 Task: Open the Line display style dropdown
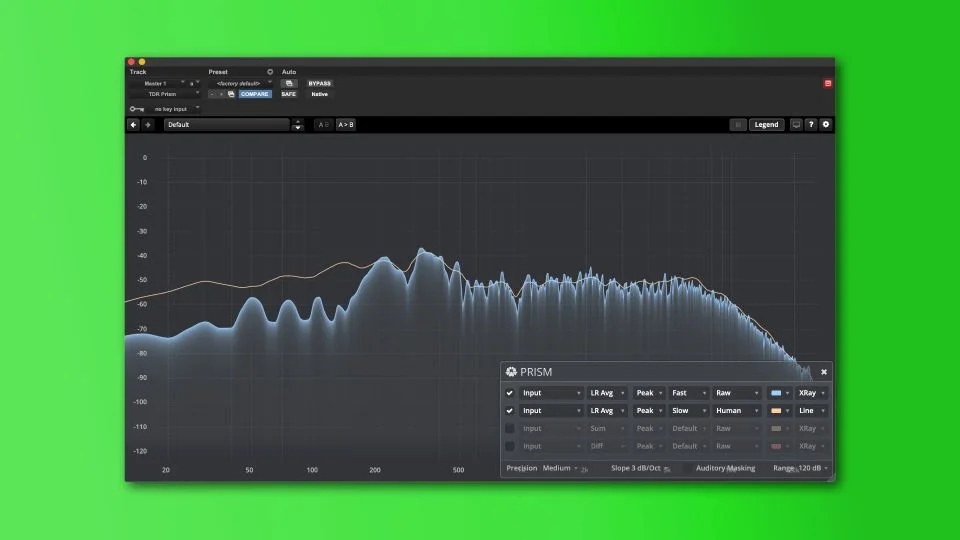pos(811,411)
